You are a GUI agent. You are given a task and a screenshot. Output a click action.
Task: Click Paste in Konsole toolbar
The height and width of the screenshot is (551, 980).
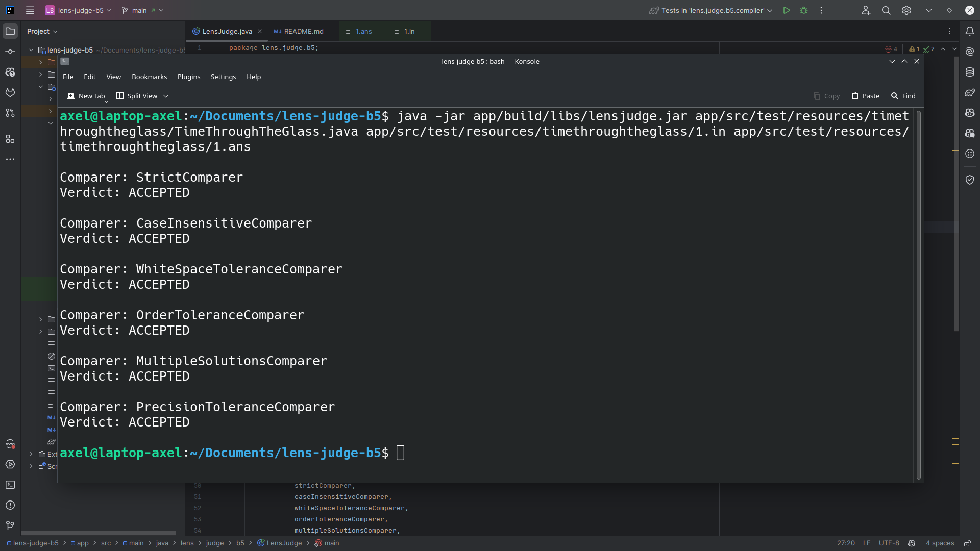click(x=866, y=96)
